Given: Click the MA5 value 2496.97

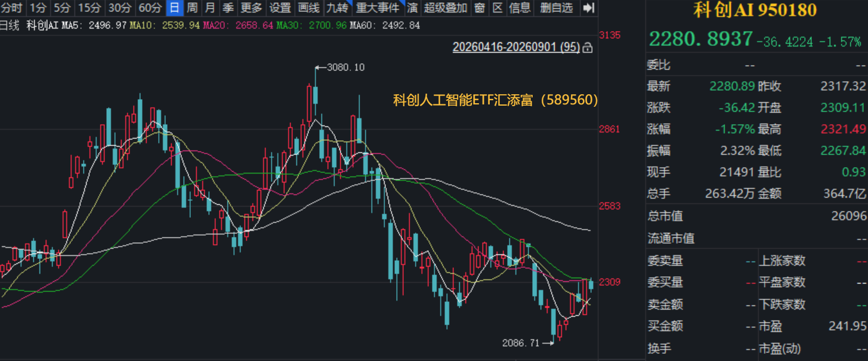Looking at the screenshot, I should click(107, 25).
